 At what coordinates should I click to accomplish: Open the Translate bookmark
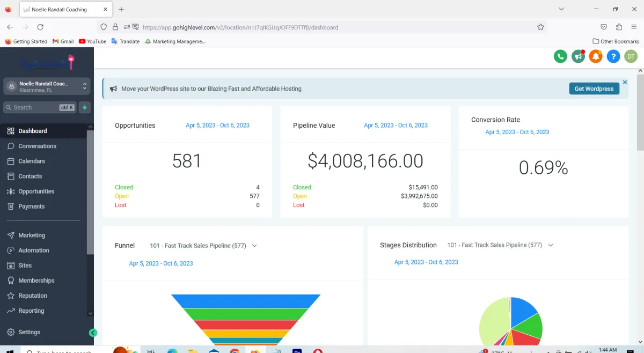[x=125, y=41]
